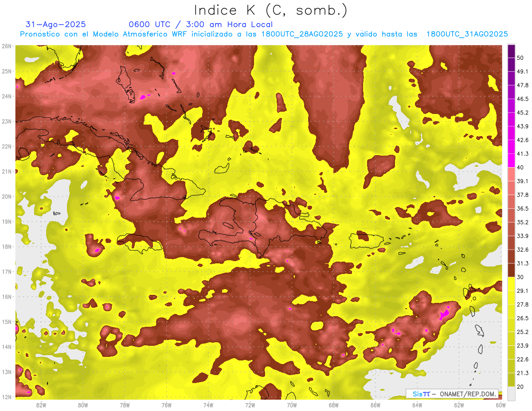Image resolution: width=532 pixels, height=411 pixels.
Task: Click the colorbar value 21.3
Action: click(523, 373)
